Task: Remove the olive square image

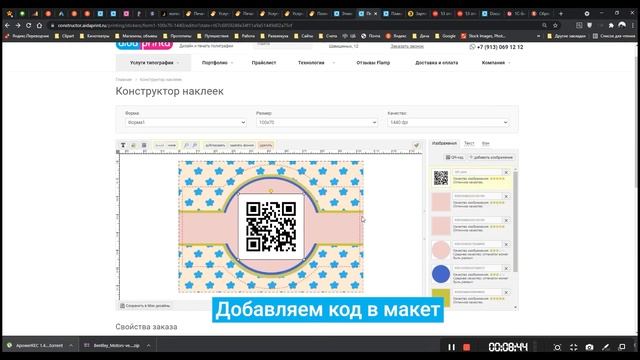Action: tap(506, 293)
